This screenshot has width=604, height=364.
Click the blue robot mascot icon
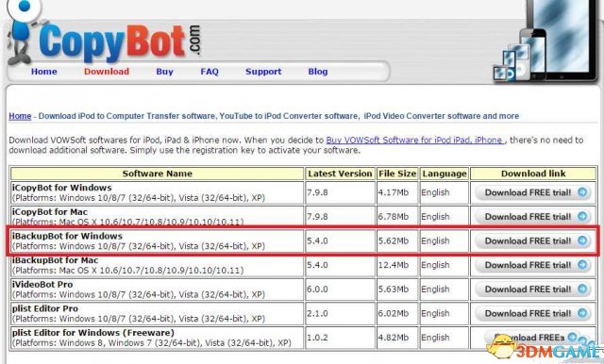click(x=23, y=33)
